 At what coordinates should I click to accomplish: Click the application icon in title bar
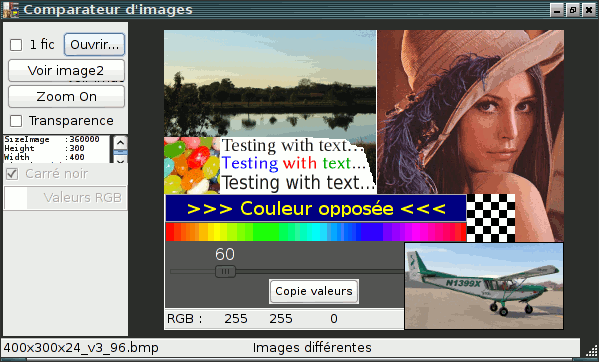coord(11,10)
